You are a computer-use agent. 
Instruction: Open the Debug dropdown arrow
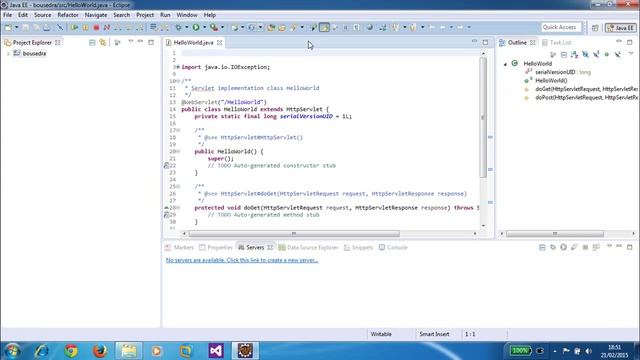point(187,27)
